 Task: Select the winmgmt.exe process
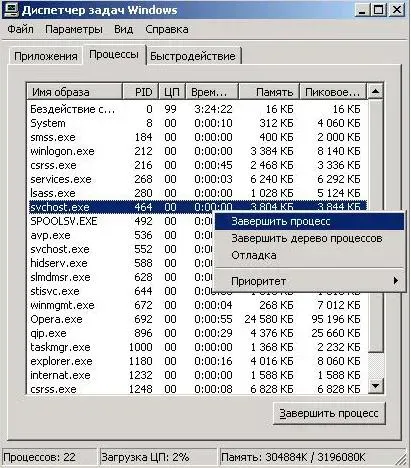198,305
